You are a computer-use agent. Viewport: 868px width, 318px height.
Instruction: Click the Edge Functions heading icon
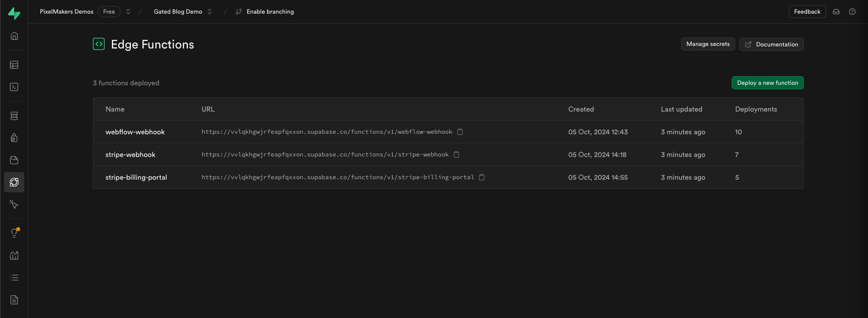pos(99,44)
